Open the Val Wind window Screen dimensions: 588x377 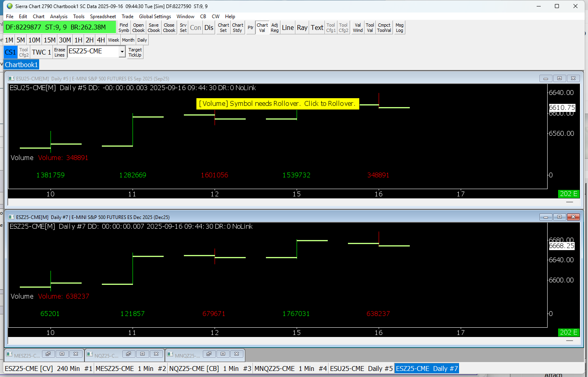point(358,27)
